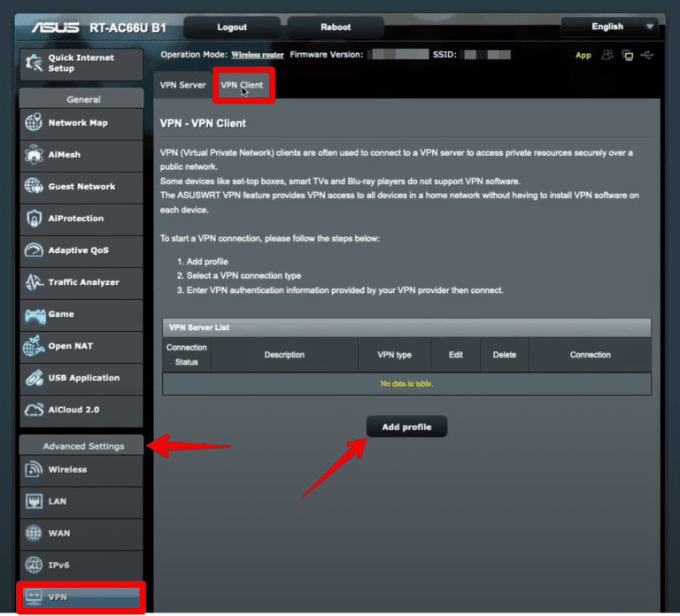
Task: Click the Reboot button
Action: click(x=336, y=27)
